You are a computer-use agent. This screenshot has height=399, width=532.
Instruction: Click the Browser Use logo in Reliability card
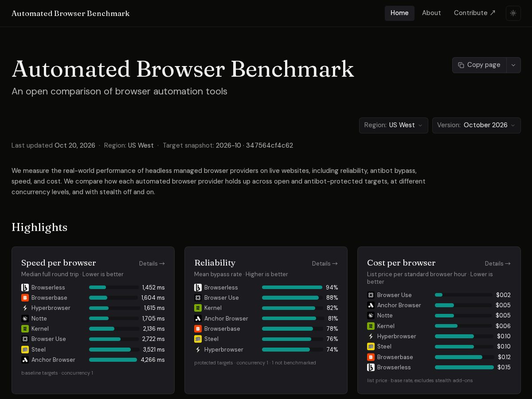coord(198,297)
